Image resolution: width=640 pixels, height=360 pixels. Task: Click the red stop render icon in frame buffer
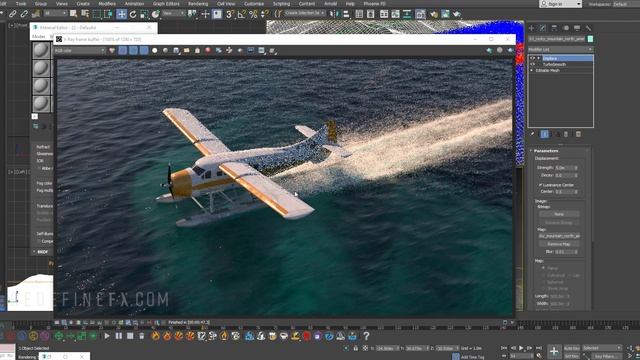pyautogui.click(x=208, y=51)
